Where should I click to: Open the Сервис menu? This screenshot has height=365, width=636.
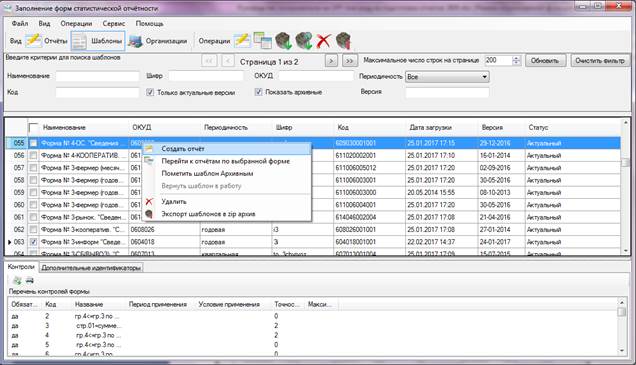tap(114, 24)
